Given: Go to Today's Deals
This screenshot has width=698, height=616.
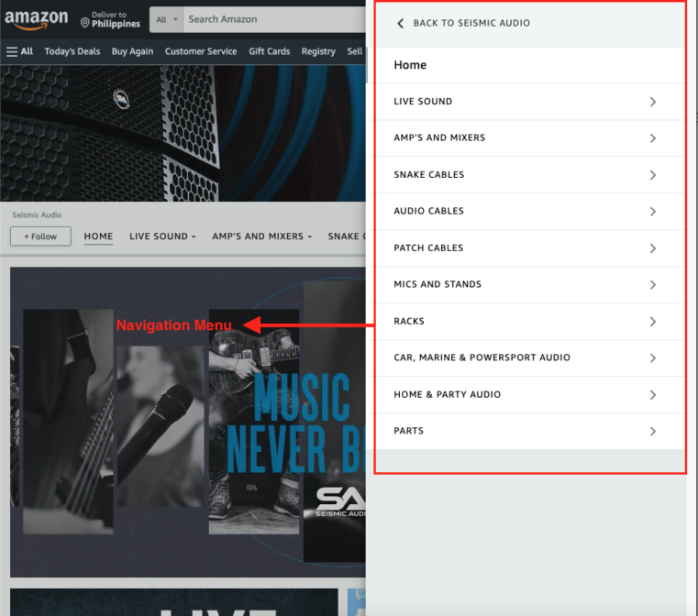Looking at the screenshot, I should [x=72, y=51].
